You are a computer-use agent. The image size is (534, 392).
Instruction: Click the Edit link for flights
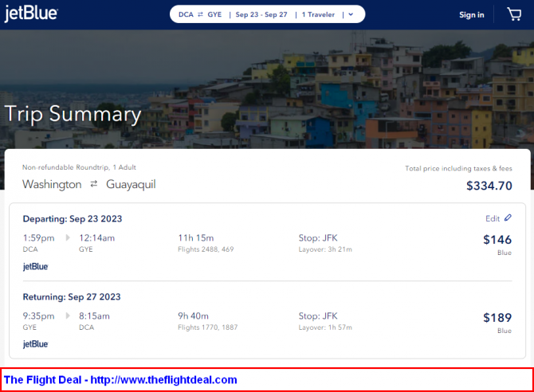493,218
